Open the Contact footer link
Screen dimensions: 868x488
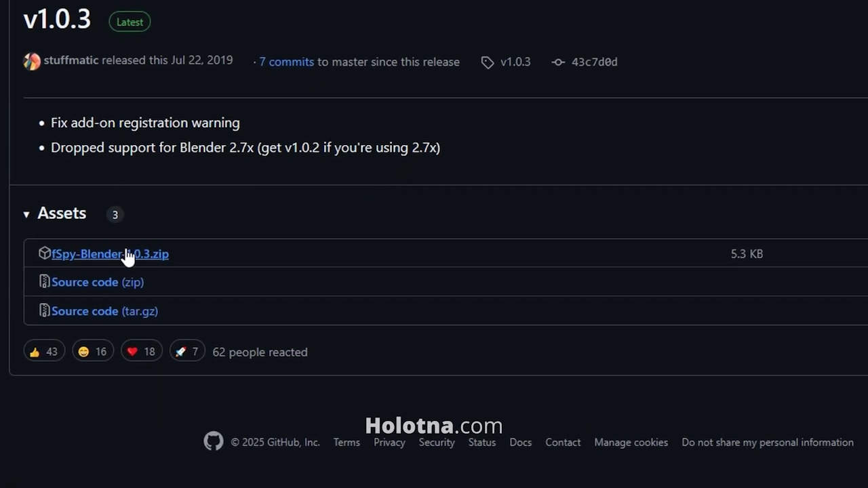(563, 442)
